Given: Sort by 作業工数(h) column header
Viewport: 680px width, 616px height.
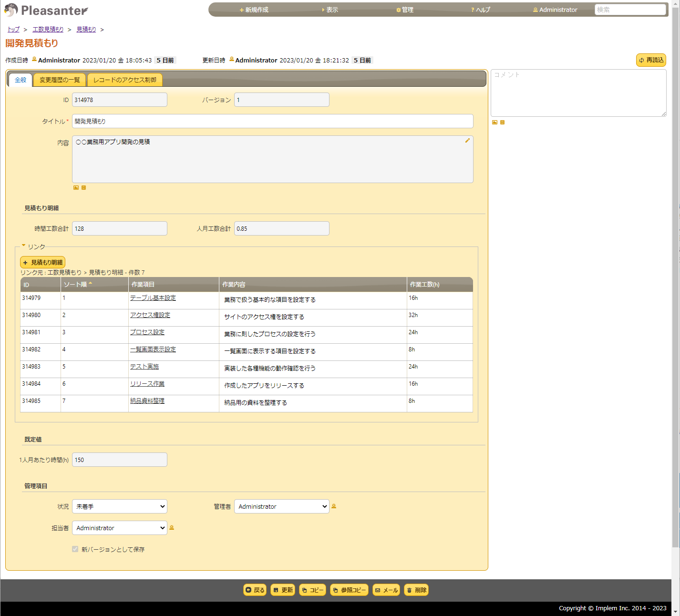Looking at the screenshot, I should [440, 285].
